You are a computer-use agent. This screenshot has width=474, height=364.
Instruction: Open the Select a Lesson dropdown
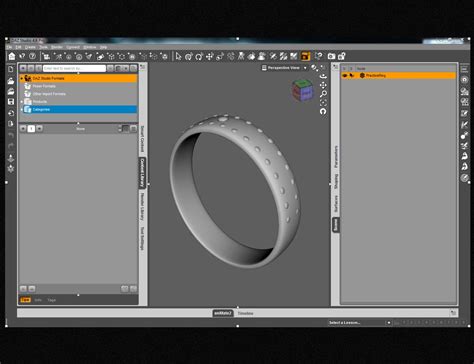[360, 323]
